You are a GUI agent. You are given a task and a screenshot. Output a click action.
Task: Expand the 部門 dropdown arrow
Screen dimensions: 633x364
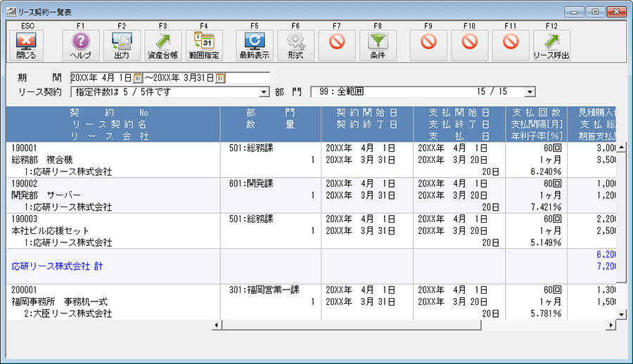[530, 92]
